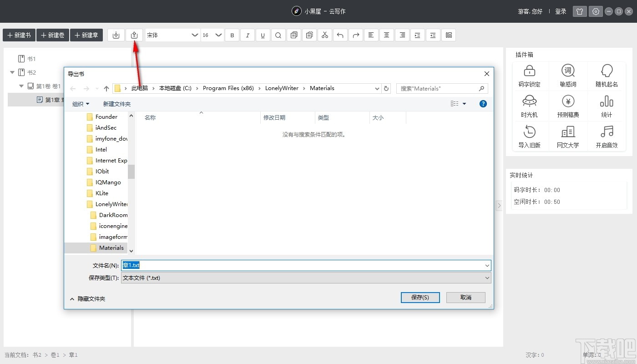Click 取消 in export dialog
The image size is (637, 364).
coord(466,297)
